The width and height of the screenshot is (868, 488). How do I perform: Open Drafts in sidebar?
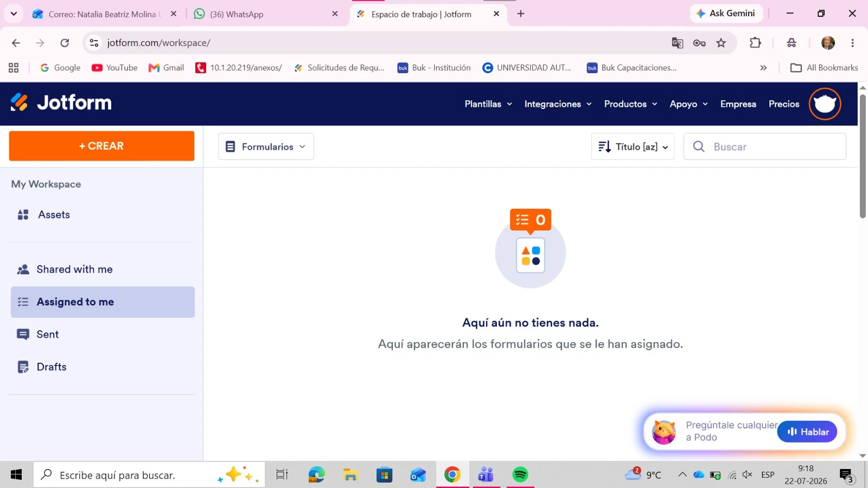103,367
